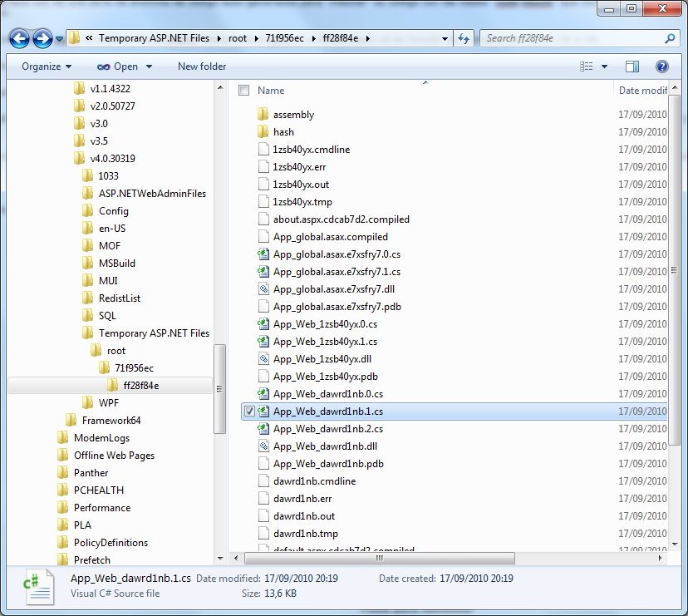The height and width of the screenshot is (616, 688).
Task: Select file about.aspx.cdcab7d2.compiled
Action: click(342, 219)
